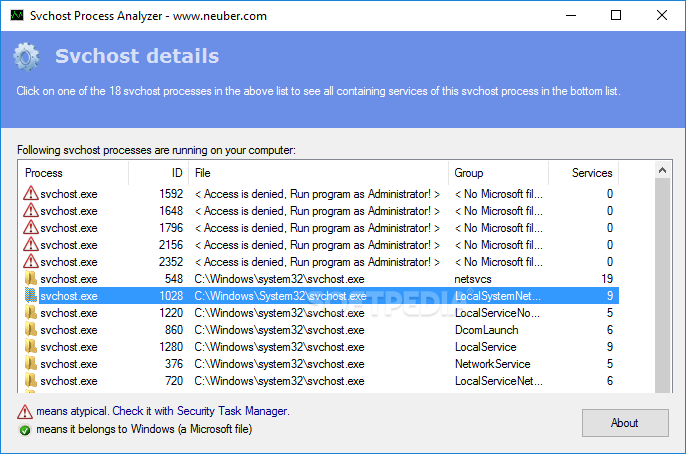Click the scrollbar up arrow

click(662, 171)
